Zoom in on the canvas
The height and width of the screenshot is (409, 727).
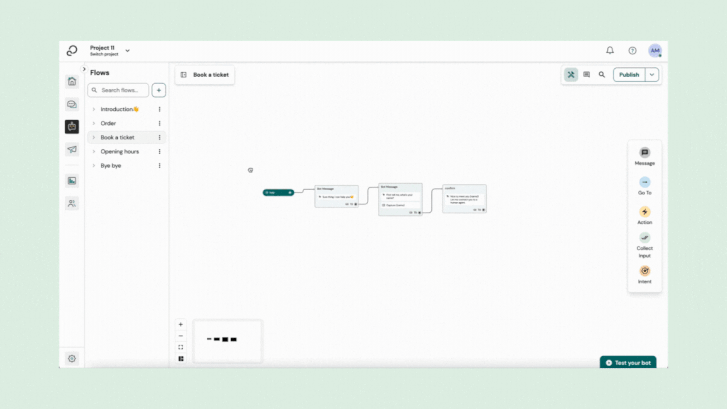(181, 324)
